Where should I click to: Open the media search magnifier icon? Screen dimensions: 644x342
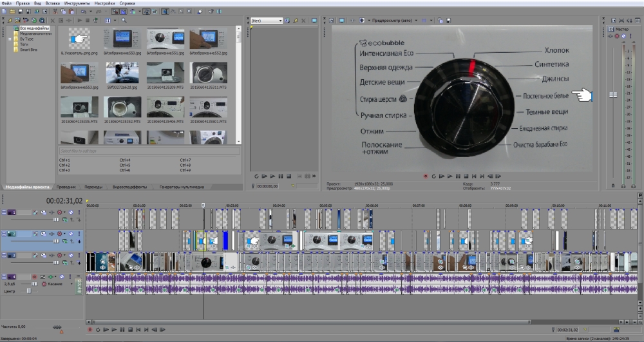point(124,20)
